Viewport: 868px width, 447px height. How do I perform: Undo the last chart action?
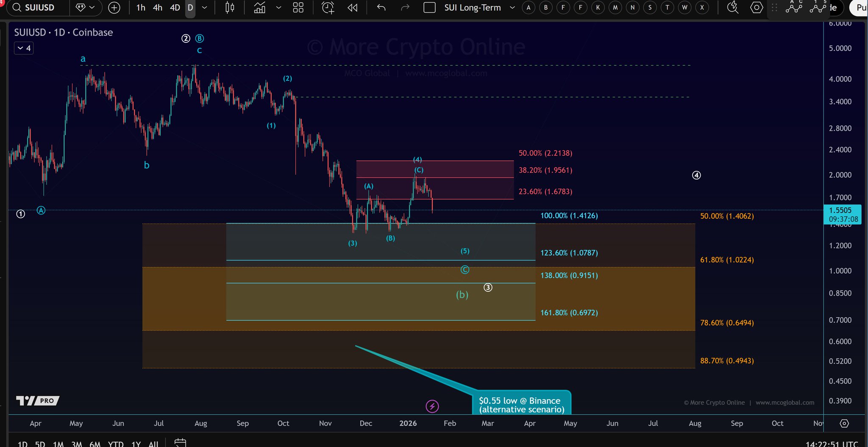tap(381, 8)
